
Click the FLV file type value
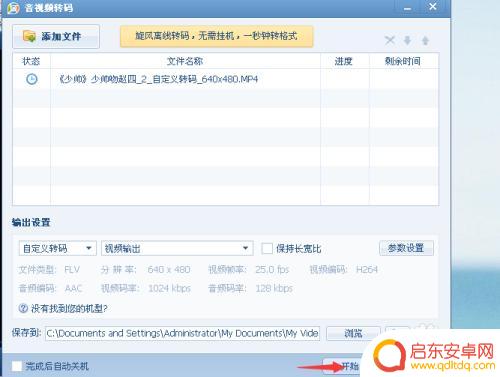click(72, 269)
